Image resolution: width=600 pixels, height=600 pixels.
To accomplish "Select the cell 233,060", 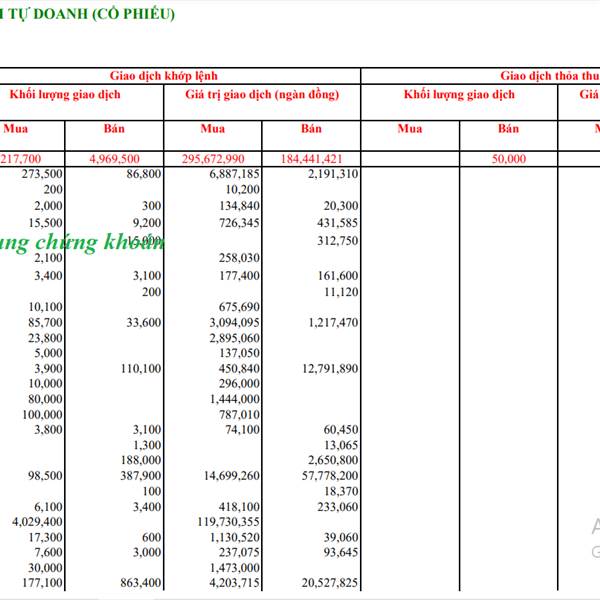I will click(338, 507).
